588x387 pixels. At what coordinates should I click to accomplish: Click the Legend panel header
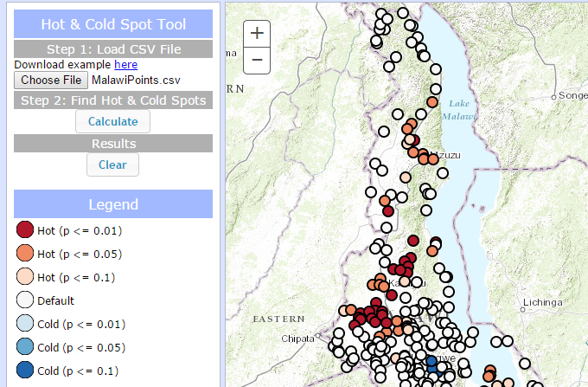pyautogui.click(x=113, y=204)
